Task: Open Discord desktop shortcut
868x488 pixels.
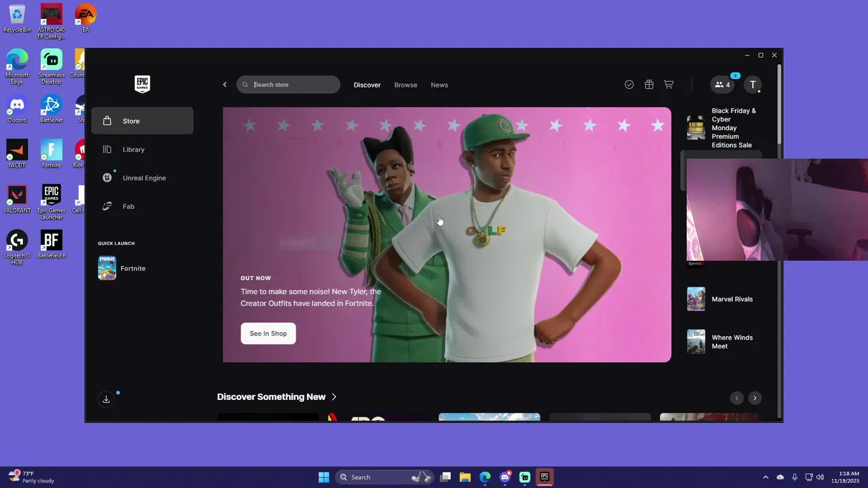Action: click(17, 109)
